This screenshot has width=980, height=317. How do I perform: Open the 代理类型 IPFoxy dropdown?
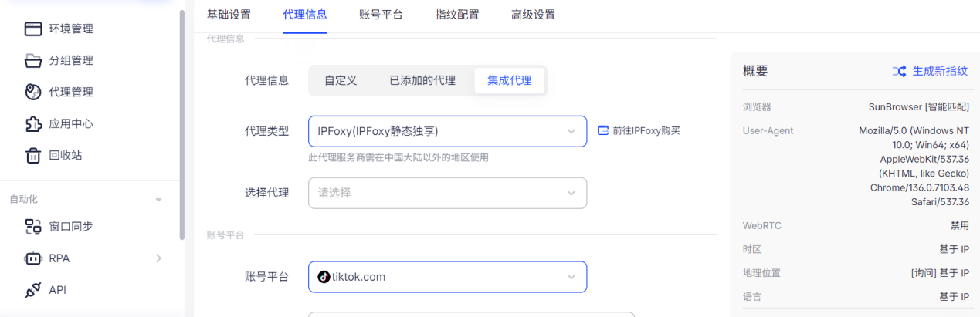[x=447, y=131]
